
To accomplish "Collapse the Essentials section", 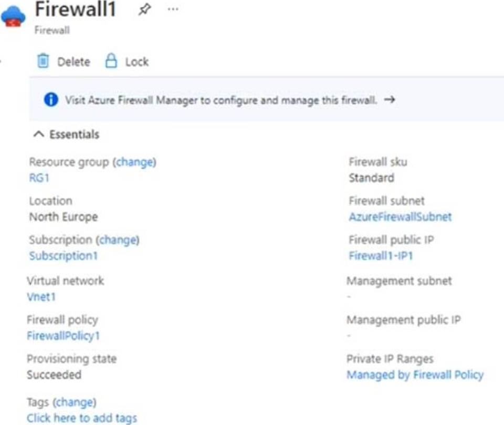I will pyautogui.click(x=38, y=134).
